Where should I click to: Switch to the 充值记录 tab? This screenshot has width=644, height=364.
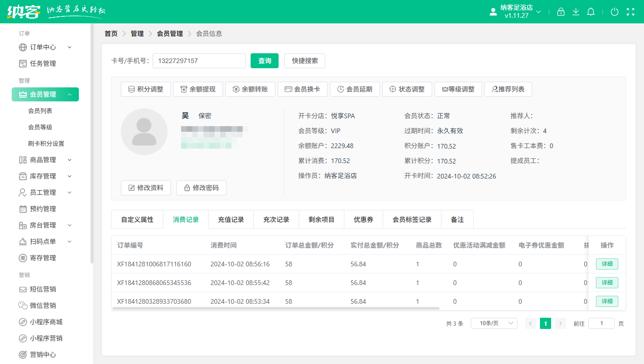tap(231, 220)
